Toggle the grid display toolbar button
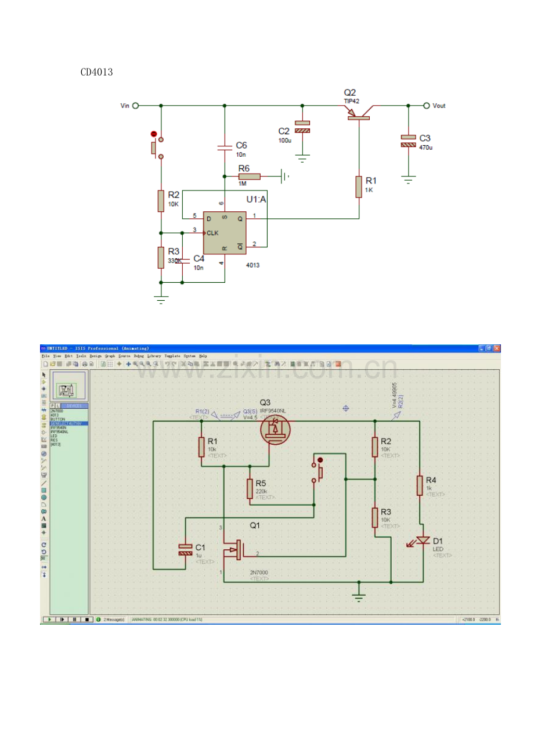 [110, 363]
